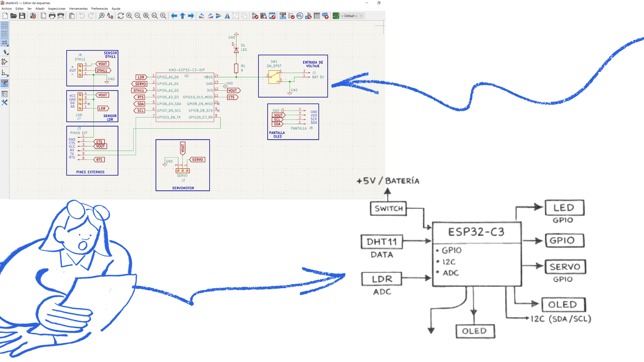
Task: Toggle grid overrides button in left sidebar
Action: [4, 34]
